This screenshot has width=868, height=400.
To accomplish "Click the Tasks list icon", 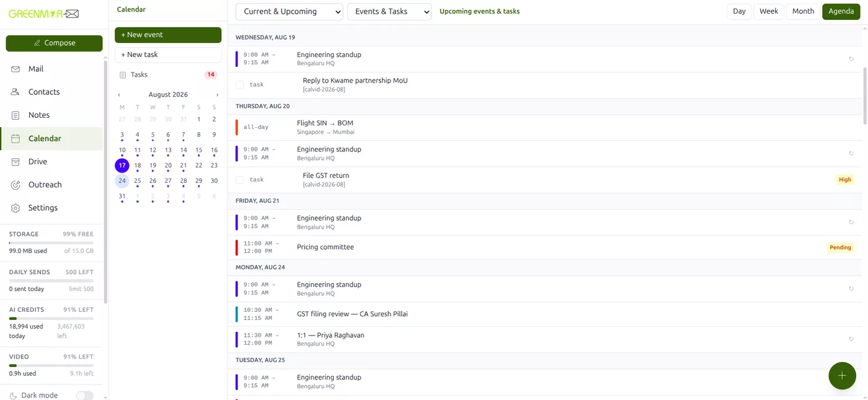I will (x=123, y=75).
